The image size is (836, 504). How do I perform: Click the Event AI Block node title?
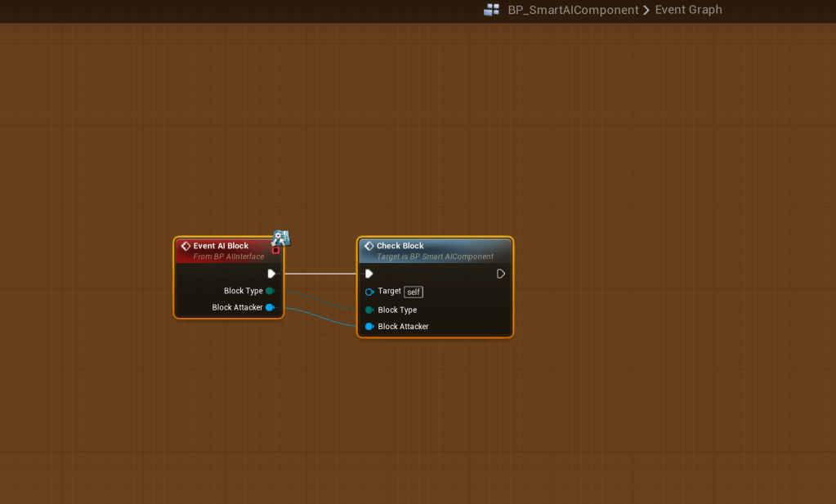tap(221, 246)
